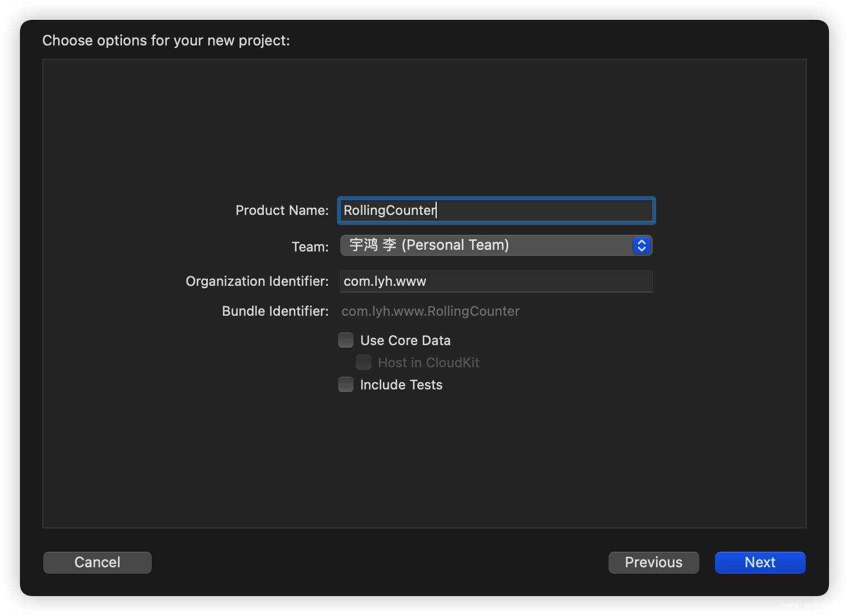Click the Team popup chevron arrows icon
The width and height of the screenshot is (849, 616).
[x=641, y=245]
